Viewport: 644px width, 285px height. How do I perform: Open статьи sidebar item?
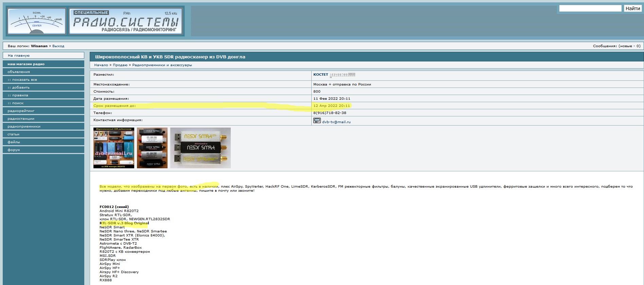[43, 134]
